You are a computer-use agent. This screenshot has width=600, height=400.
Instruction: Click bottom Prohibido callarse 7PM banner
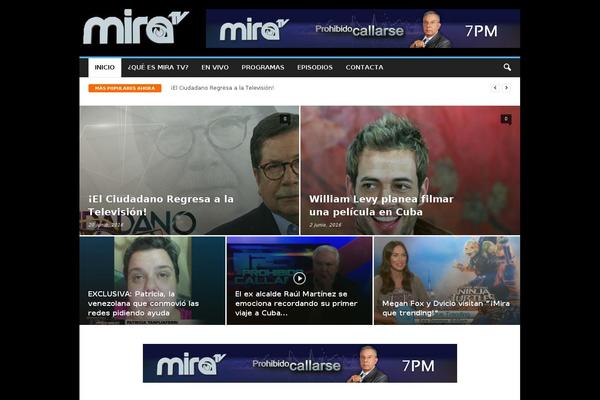[x=300, y=363]
